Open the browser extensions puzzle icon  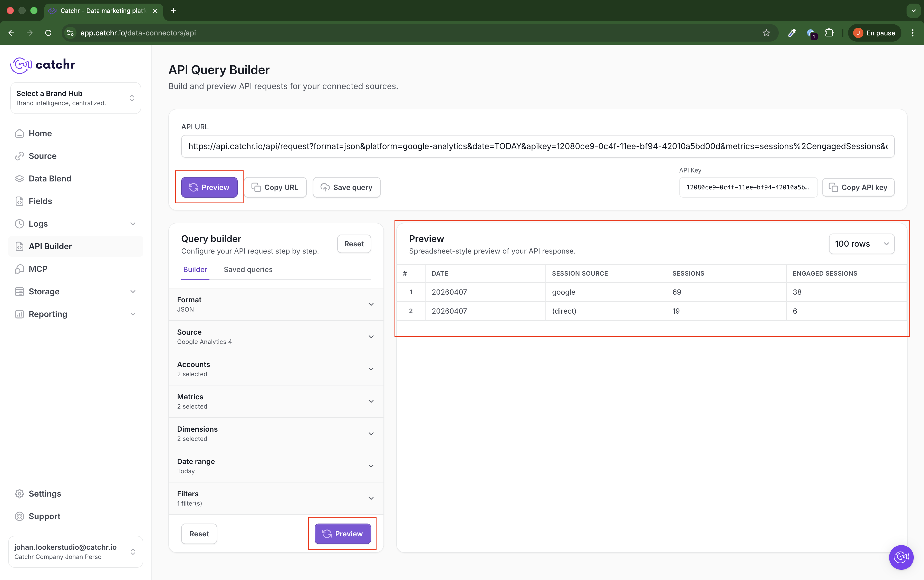click(829, 33)
